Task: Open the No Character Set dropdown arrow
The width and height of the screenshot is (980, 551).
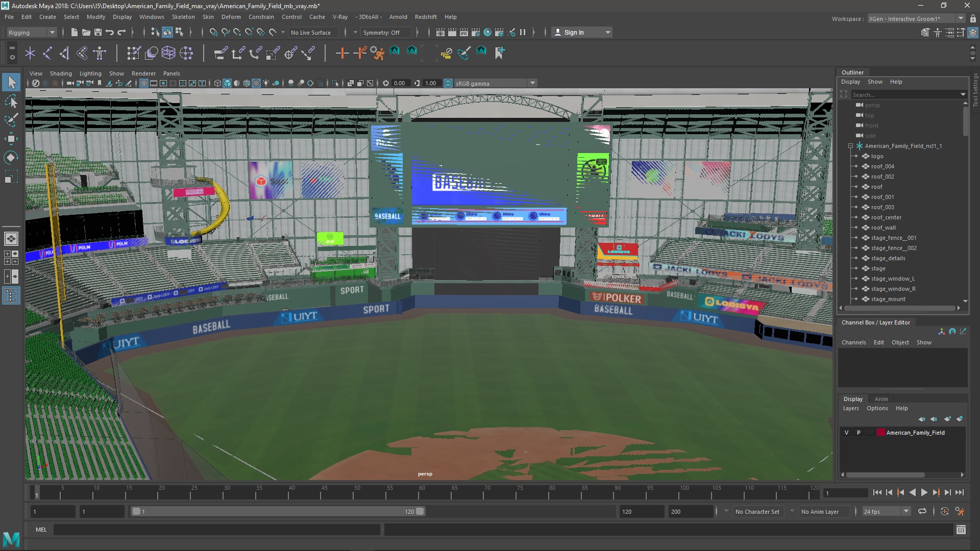Action: click(x=726, y=511)
